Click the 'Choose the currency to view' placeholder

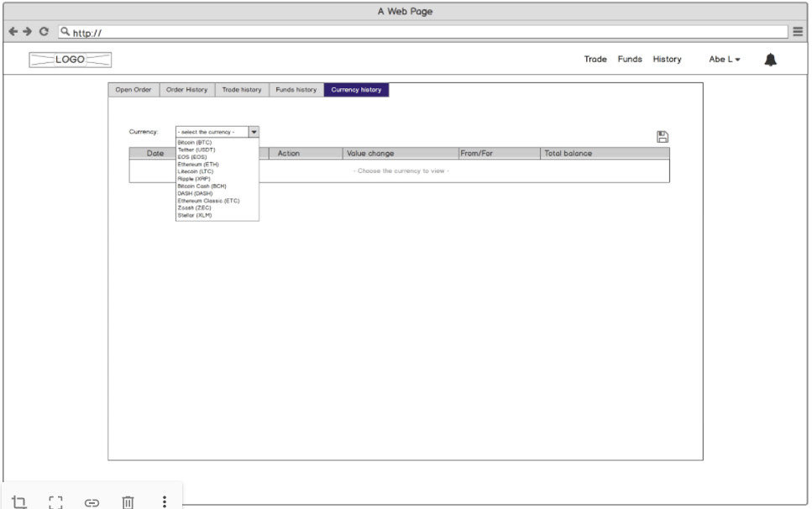tap(401, 171)
